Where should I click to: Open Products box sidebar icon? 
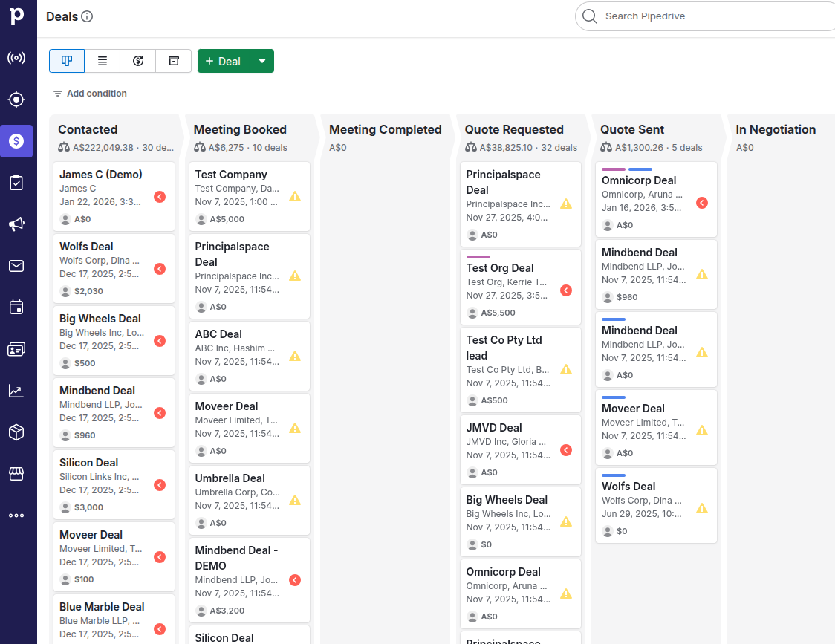[16, 432]
